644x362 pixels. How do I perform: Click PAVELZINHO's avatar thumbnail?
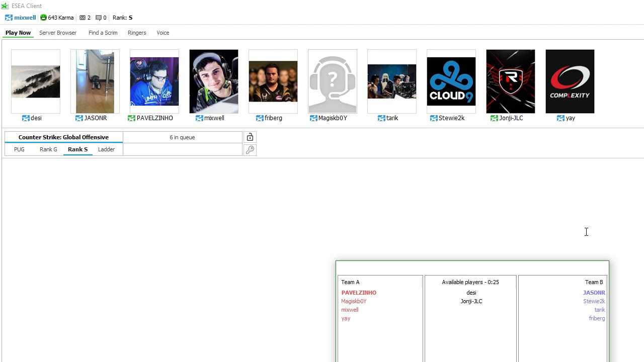click(154, 81)
